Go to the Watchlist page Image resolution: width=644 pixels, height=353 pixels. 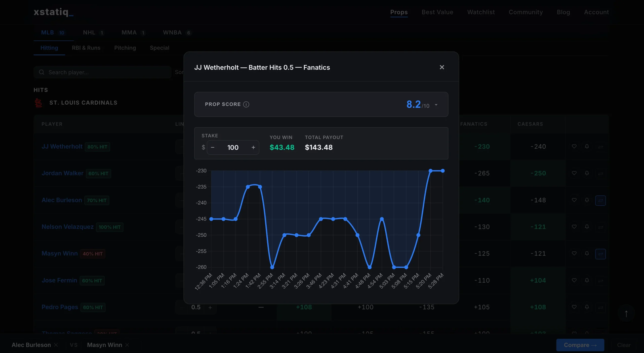[481, 12]
